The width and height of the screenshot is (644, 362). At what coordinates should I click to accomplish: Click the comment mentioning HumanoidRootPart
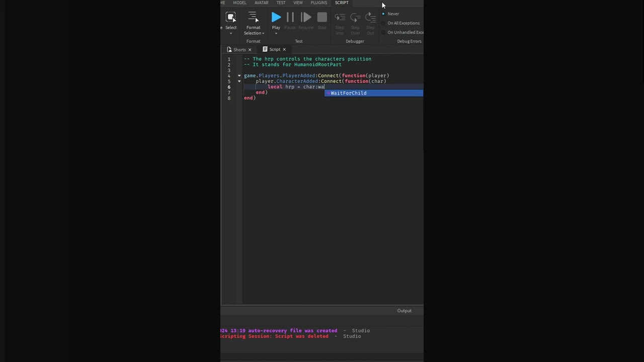pyautogui.click(x=293, y=64)
